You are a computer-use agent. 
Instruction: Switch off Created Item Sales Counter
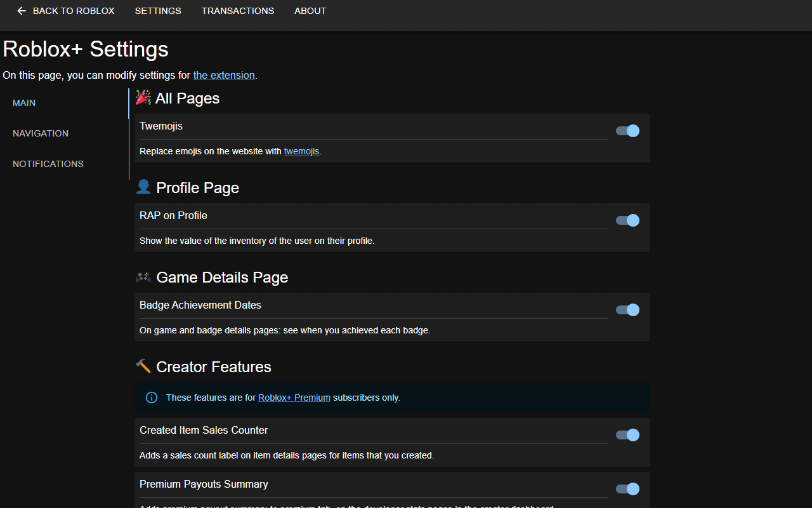pos(627,435)
